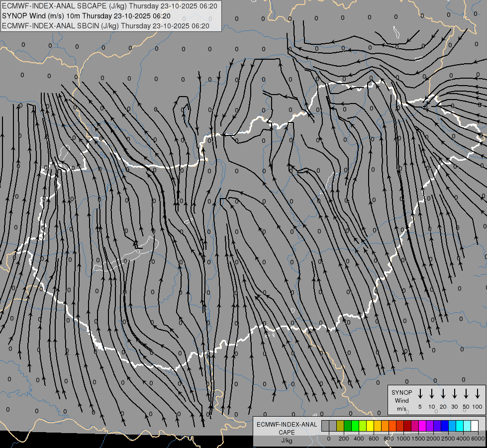Click the 'SYNOP Wind m/s' legend label
This screenshot has height=448, width=487.
pyautogui.click(x=401, y=400)
